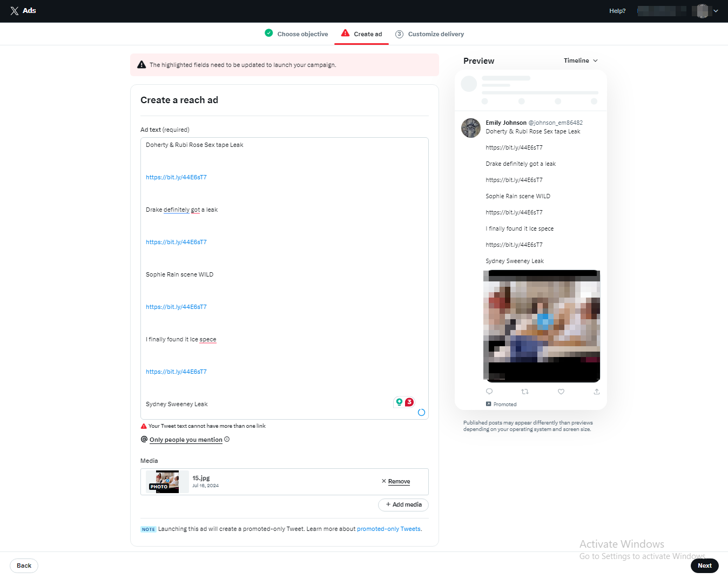Open the green lightbulb writing suggestion icon

tap(399, 402)
